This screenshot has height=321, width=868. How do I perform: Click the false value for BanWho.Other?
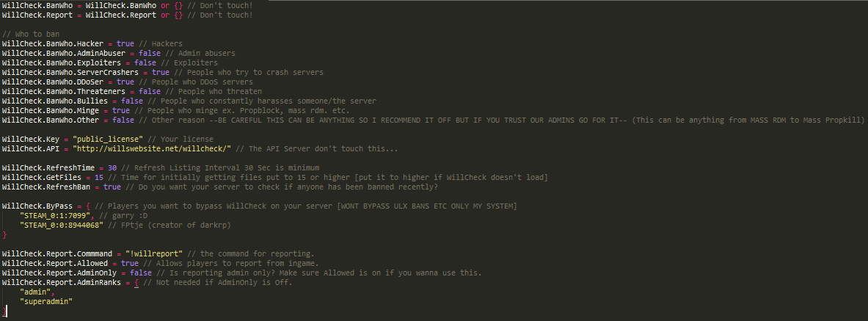tap(123, 120)
